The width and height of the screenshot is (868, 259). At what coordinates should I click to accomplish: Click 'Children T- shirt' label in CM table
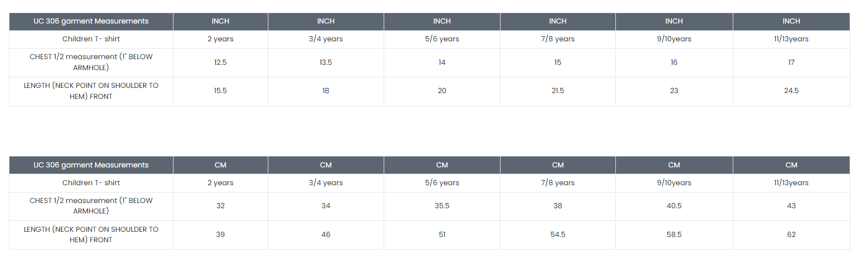click(91, 183)
